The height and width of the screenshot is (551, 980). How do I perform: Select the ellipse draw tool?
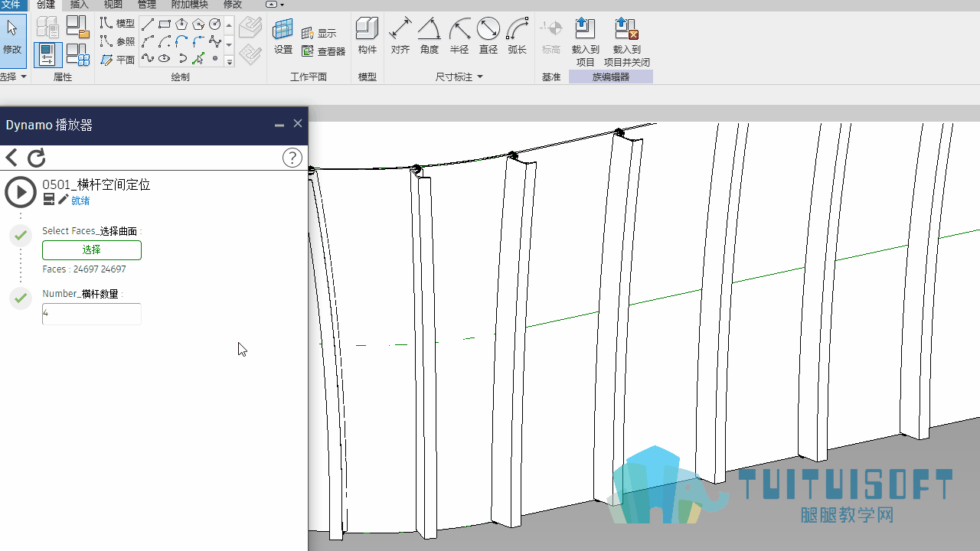[165, 58]
